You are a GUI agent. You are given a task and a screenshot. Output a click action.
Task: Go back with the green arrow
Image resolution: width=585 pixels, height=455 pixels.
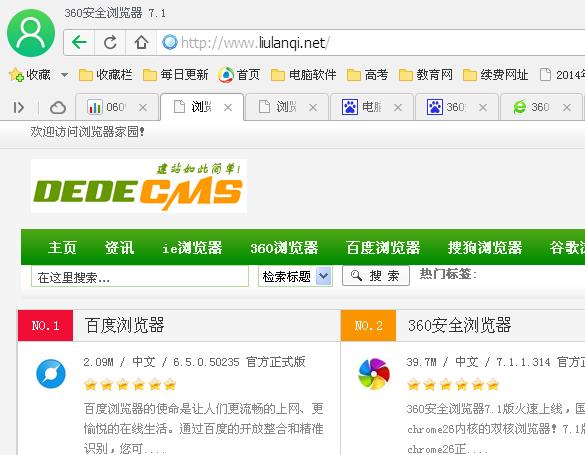[79, 43]
